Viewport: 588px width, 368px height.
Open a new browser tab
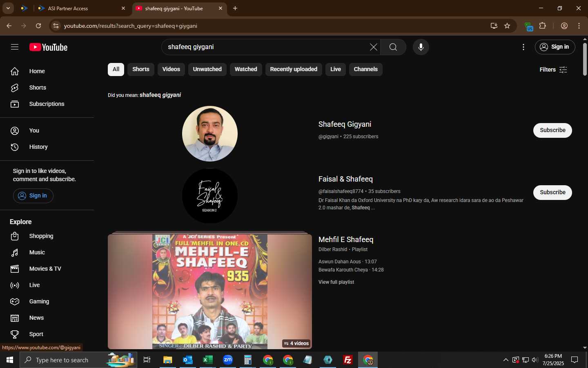[x=235, y=8]
